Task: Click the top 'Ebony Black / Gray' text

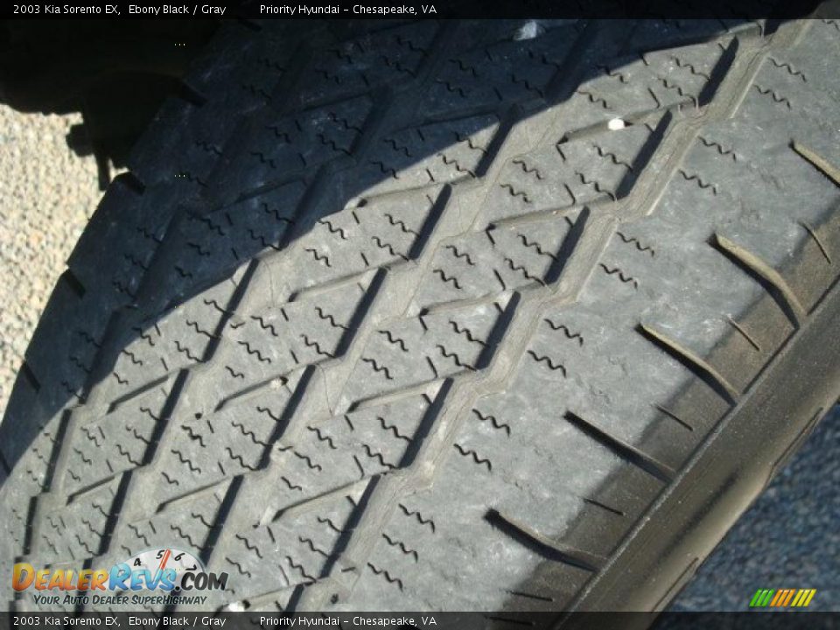Action: tap(177, 10)
